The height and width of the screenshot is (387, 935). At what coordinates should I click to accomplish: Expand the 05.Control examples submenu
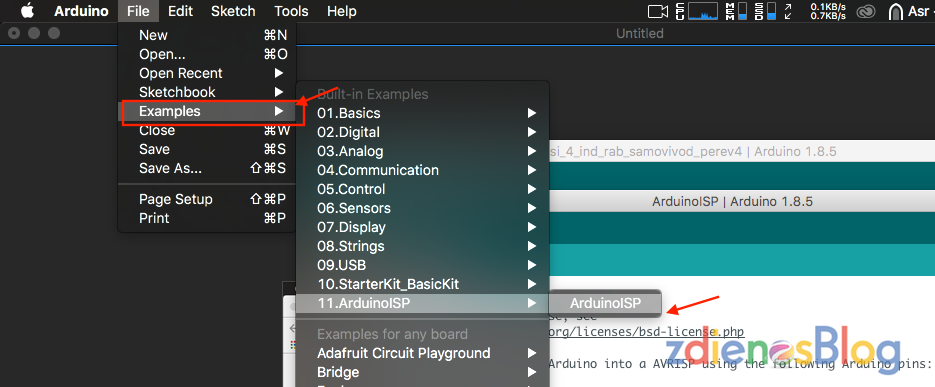point(423,189)
